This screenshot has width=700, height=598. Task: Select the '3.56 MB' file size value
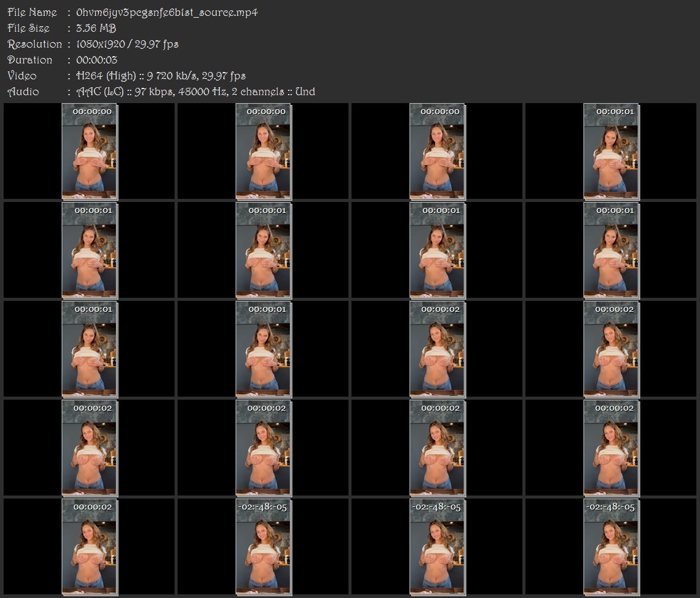tap(96, 28)
